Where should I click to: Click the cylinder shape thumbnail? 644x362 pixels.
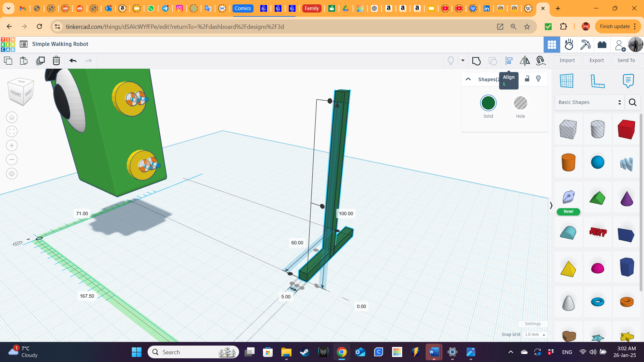click(568, 163)
